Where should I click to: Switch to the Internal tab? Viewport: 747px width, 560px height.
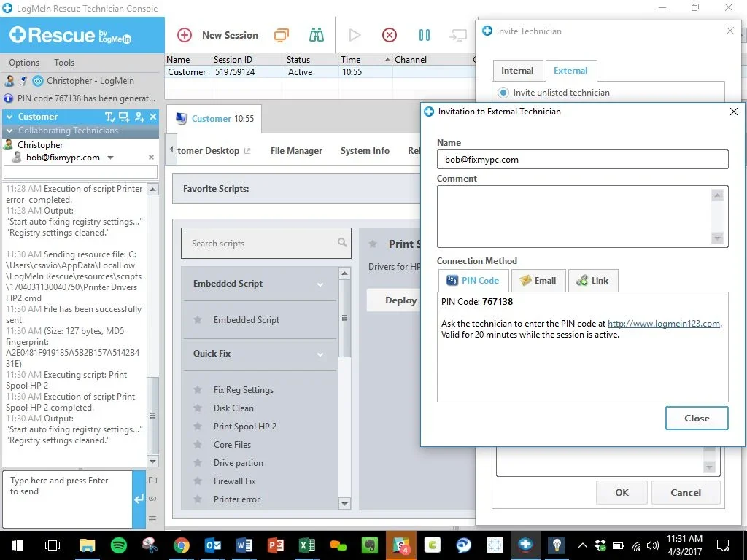(x=517, y=70)
